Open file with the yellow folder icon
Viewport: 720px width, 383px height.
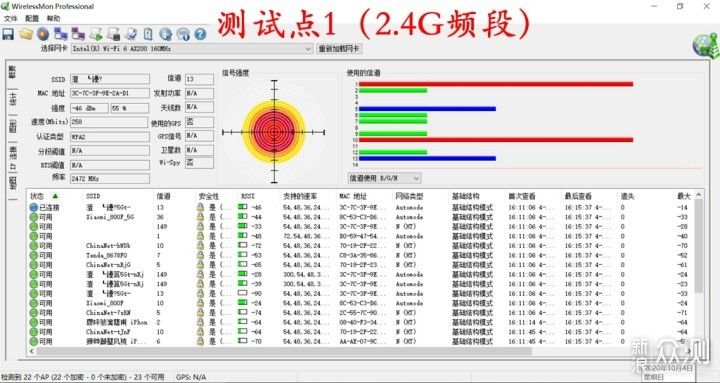[26, 34]
